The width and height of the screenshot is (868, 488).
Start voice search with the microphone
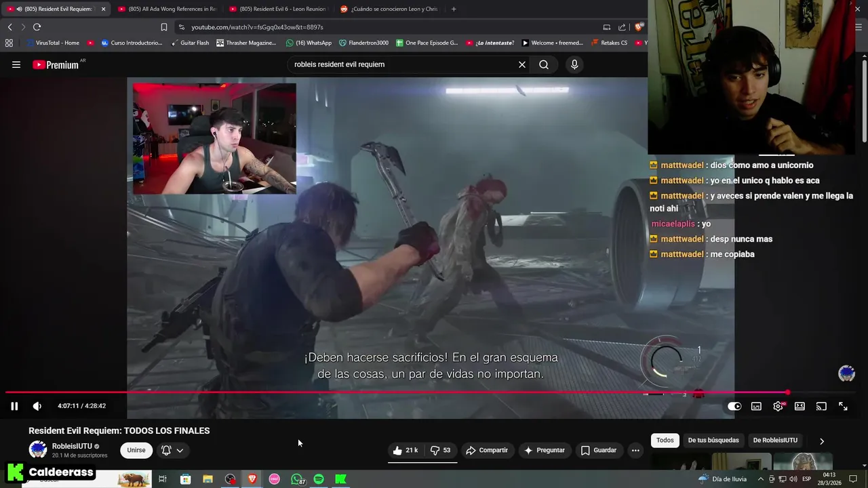(x=574, y=64)
